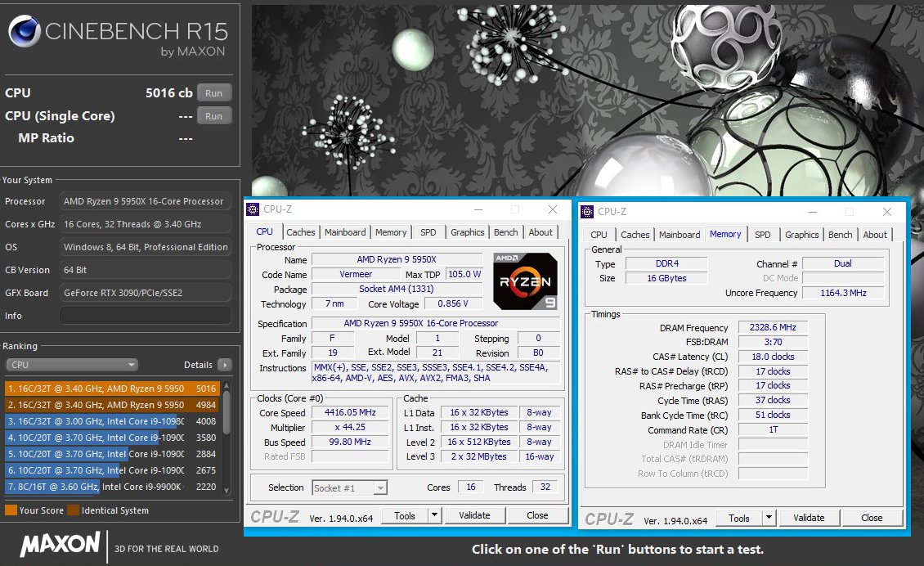The width and height of the screenshot is (924, 566).
Task: Select ranking entry 5 scoring 2884
Action: [112, 454]
